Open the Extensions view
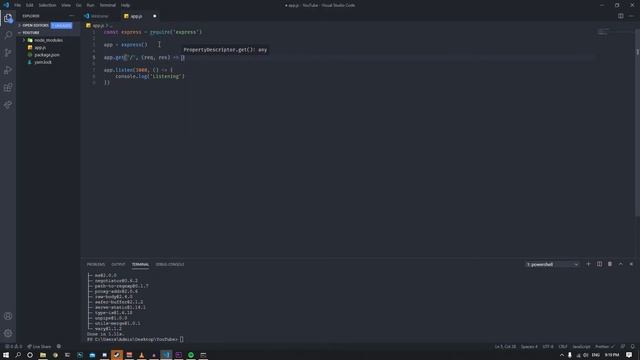 pyautogui.click(x=8, y=87)
